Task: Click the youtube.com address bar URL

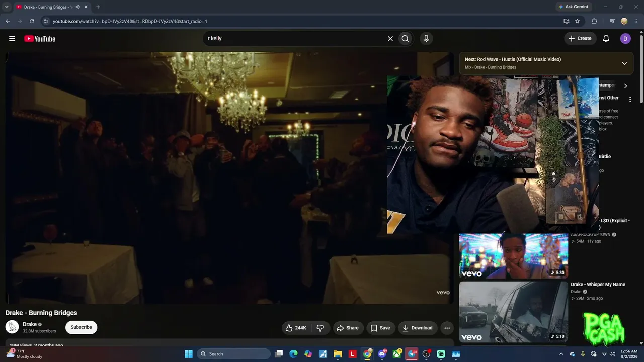Action: coord(130,21)
